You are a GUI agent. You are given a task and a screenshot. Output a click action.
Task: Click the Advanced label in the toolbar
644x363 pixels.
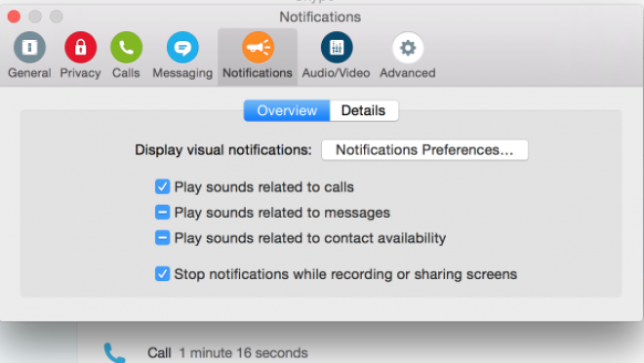[x=408, y=73]
